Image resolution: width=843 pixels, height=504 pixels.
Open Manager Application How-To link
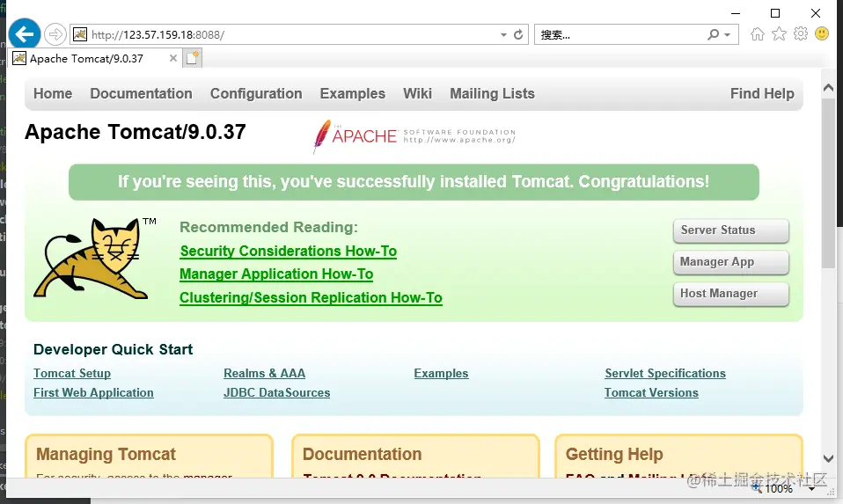click(276, 274)
